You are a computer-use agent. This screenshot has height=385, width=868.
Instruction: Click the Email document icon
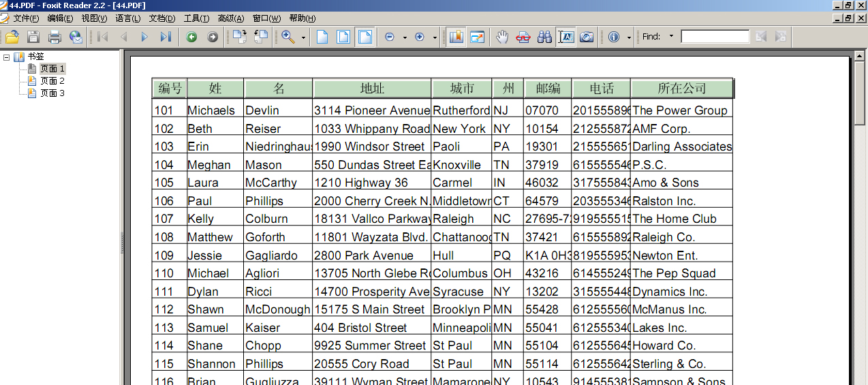[x=76, y=37]
